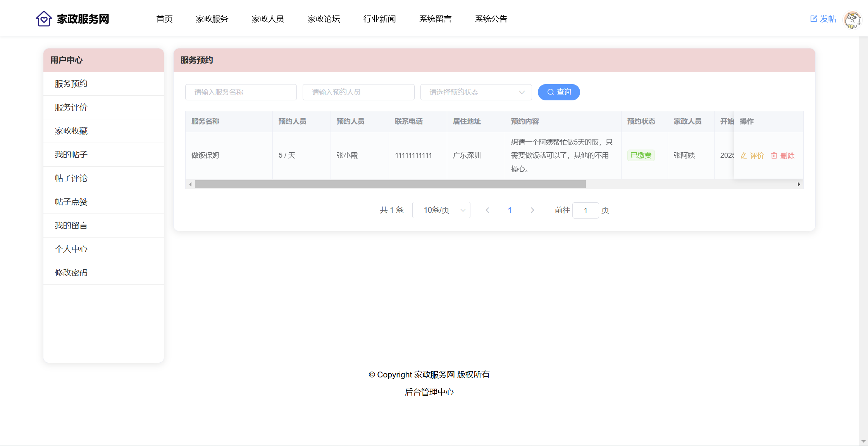The width and height of the screenshot is (868, 446).
Task: Select 服务评价 in user center sidebar
Action: pyautogui.click(x=71, y=107)
